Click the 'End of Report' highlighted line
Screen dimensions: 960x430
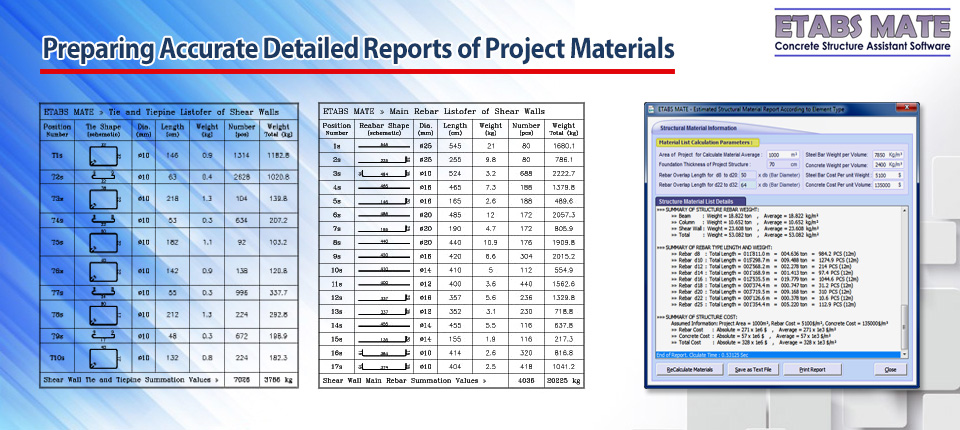pos(778,355)
